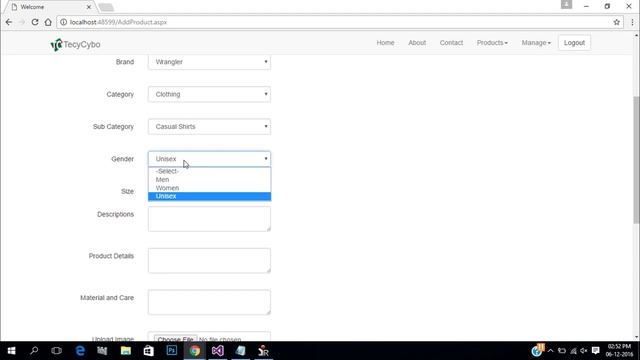
Task: Click the taskbar clock showing 02:52 PM
Action: coord(619,351)
